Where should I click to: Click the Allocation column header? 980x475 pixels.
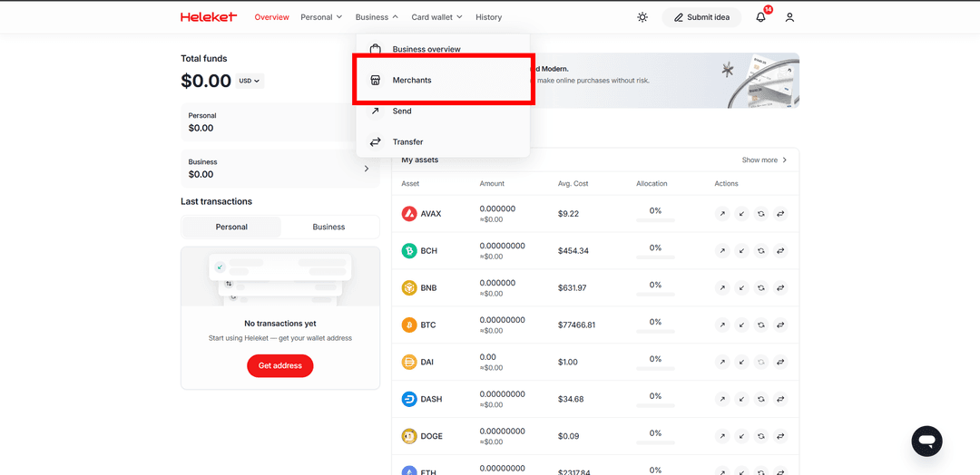pos(652,183)
